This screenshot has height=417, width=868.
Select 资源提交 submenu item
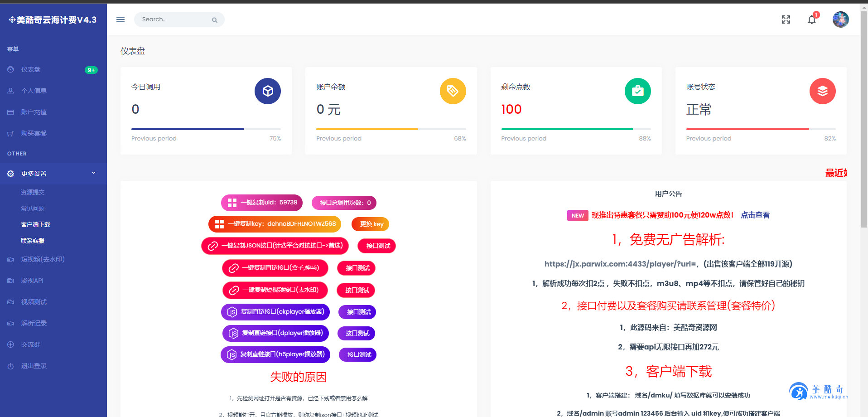coord(33,192)
